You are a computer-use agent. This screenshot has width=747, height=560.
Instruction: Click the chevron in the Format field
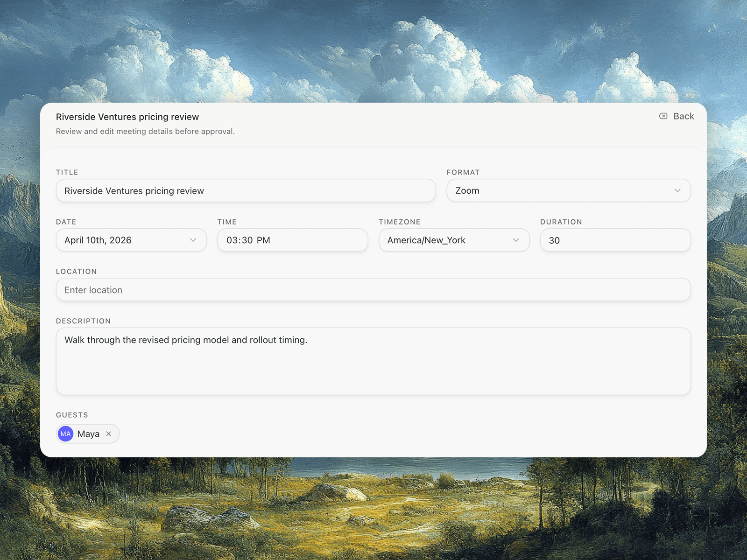coord(677,190)
